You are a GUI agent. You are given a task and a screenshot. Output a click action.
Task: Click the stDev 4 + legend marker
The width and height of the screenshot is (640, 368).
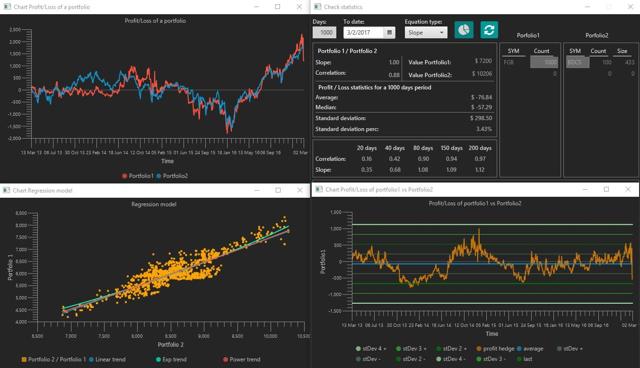coord(358,348)
